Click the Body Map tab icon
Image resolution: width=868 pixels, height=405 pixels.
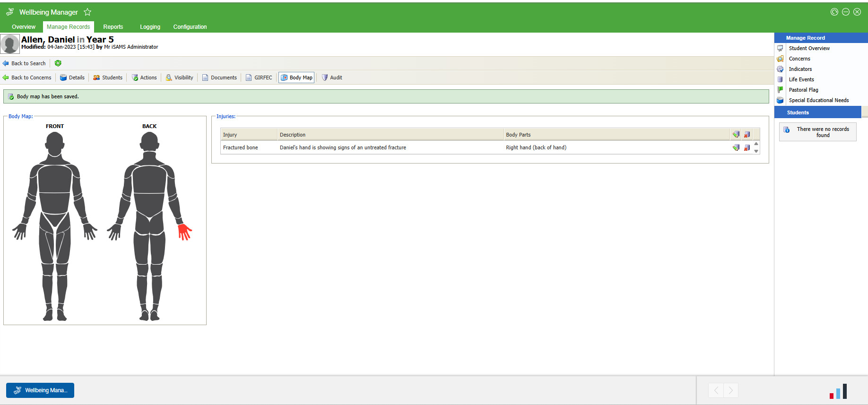284,78
